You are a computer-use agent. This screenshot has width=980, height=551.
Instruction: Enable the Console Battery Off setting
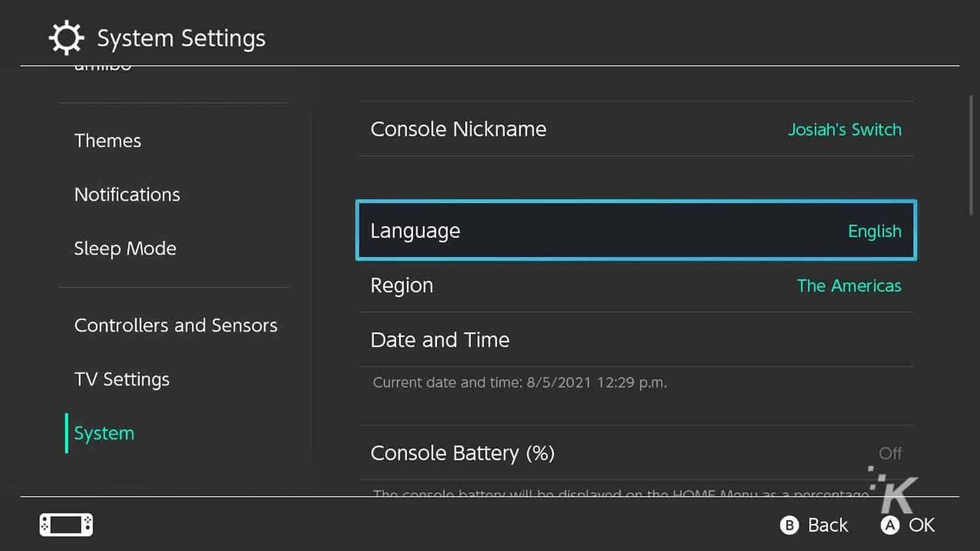coord(891,453)
